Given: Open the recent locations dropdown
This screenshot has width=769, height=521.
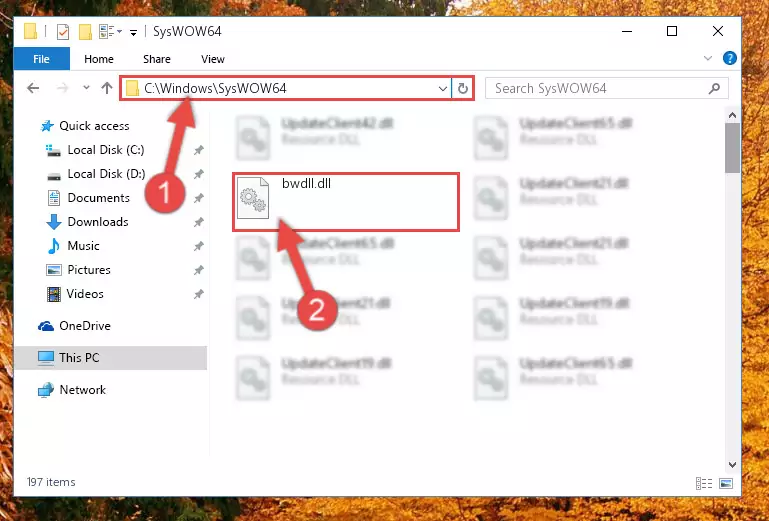Looking at the screenshot, I should (x=86, y=88).
